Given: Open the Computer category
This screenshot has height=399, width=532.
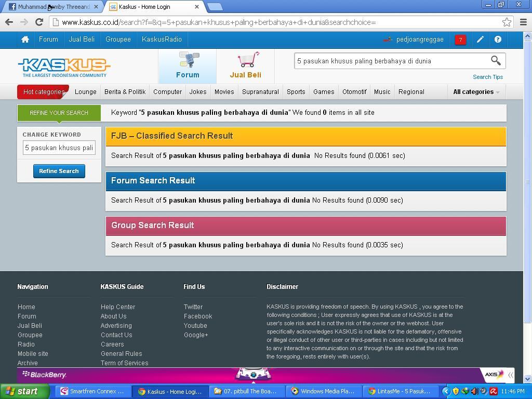Looking at the screenshot, I should click(168, 92).
